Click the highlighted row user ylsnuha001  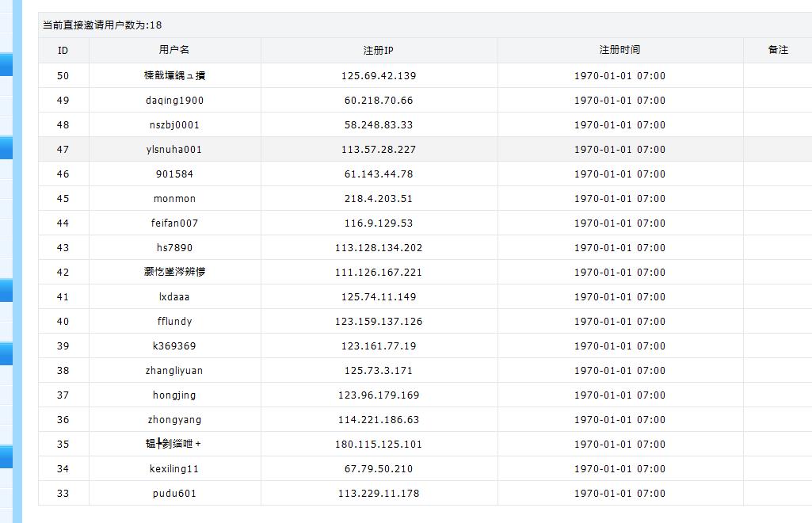[x=174, y=150]
